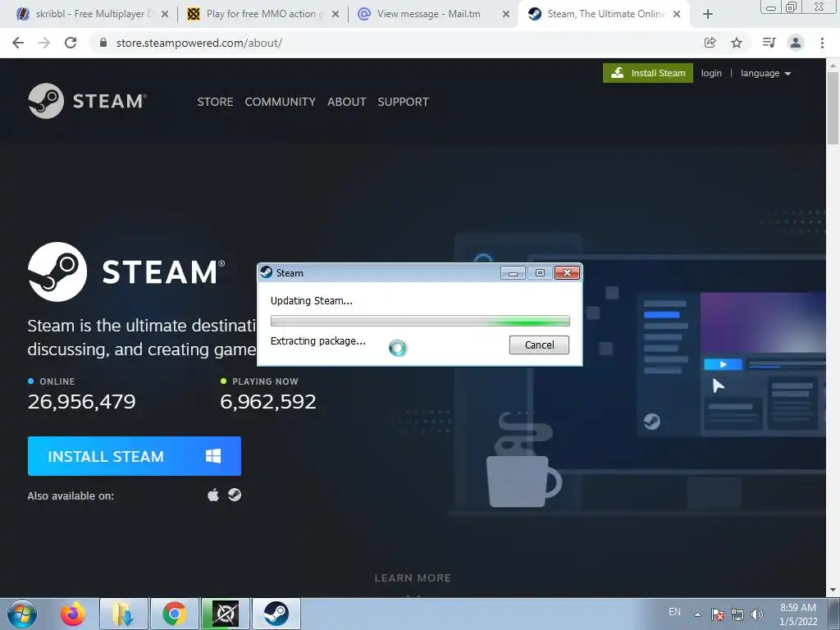Click the share page icon
The width and height of the screenshot is (840, 630).
(x=710, y=43)
